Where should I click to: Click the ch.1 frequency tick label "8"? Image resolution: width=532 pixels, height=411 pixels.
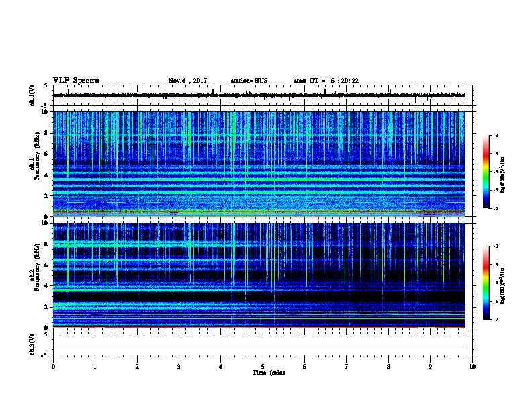click(46, 133)
